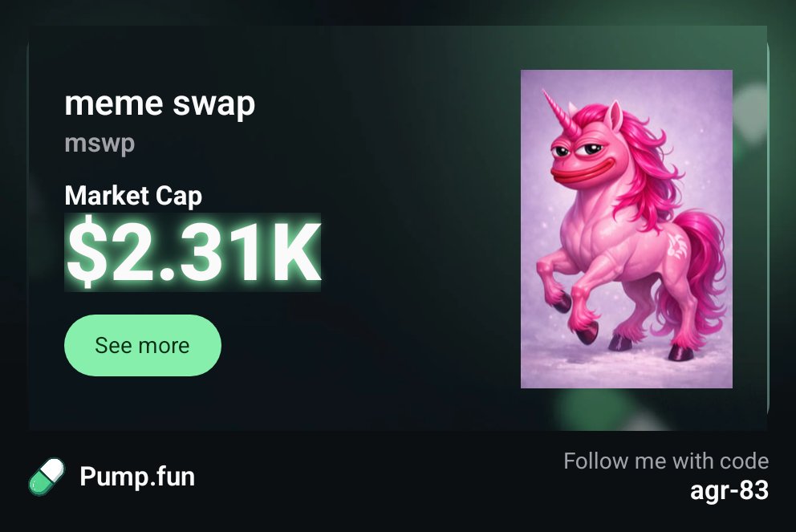The width and height of the screenshot is (796, 532).
Task: Click the white half of the pill logo
Action: click(54, 469)
